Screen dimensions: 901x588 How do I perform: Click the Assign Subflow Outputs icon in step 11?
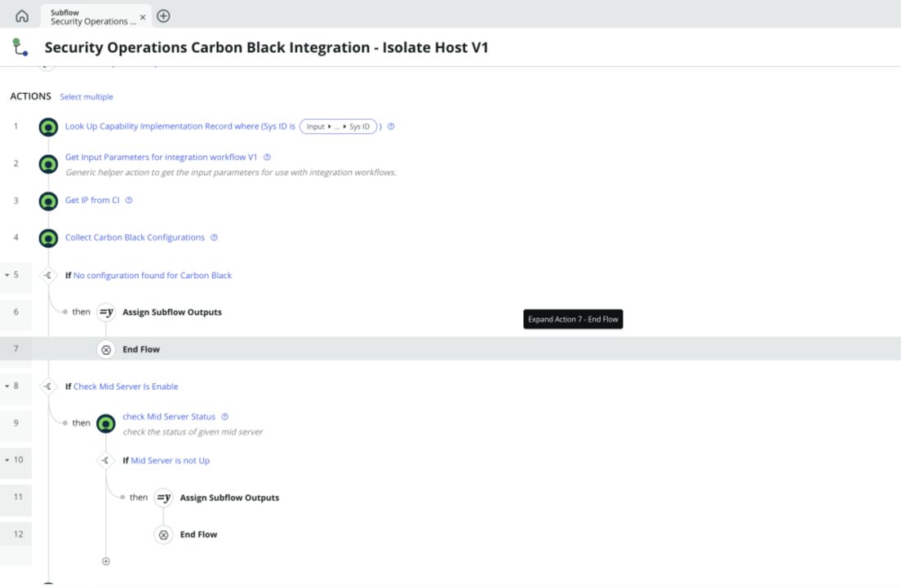[163, 497]
